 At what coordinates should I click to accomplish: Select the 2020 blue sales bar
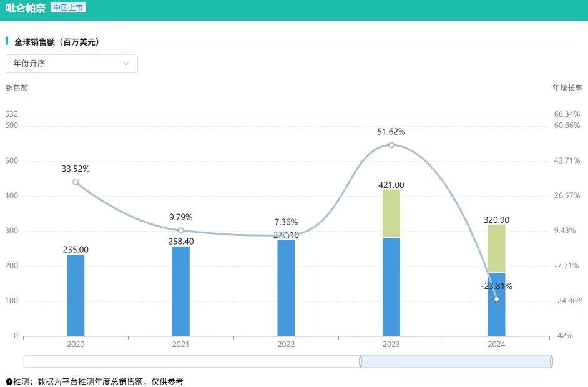[x=76, y=295]
